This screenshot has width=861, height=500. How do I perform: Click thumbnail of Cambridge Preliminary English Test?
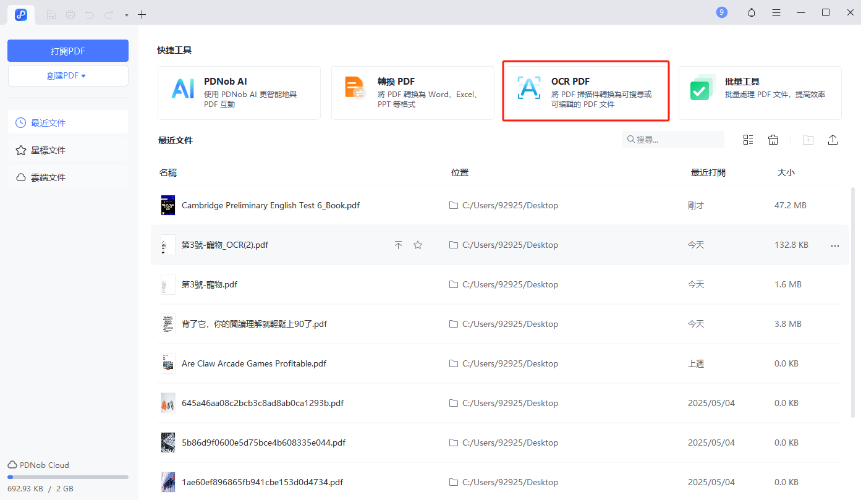(168, 205)
